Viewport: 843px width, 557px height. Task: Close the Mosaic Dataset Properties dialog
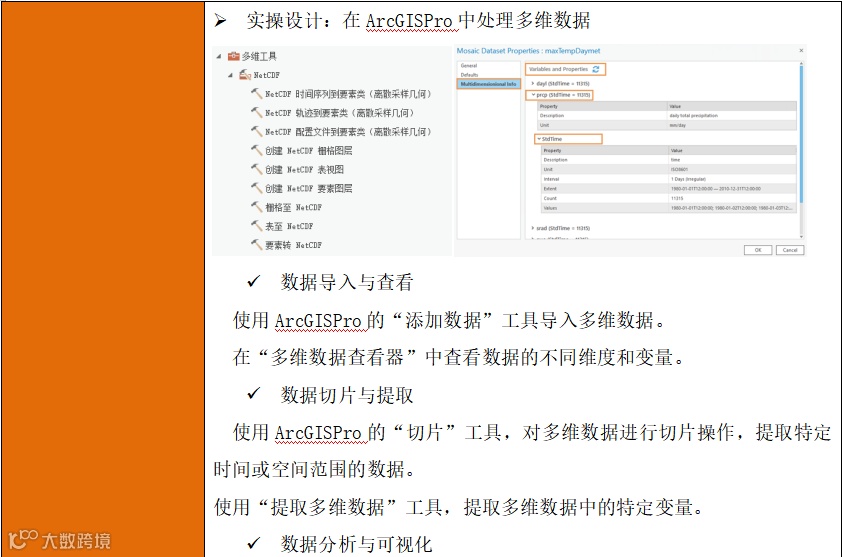(x=801, y=51)
